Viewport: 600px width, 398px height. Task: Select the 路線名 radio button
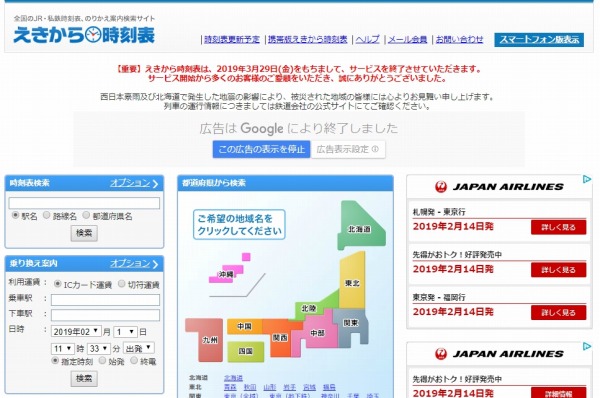pos(47,215)
